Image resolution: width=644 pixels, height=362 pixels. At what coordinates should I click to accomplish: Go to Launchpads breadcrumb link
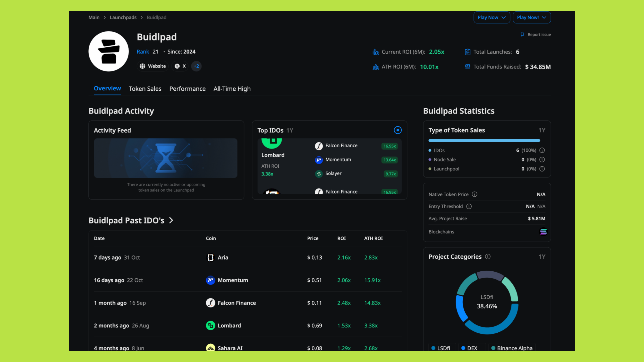click(x=123, y=18)
